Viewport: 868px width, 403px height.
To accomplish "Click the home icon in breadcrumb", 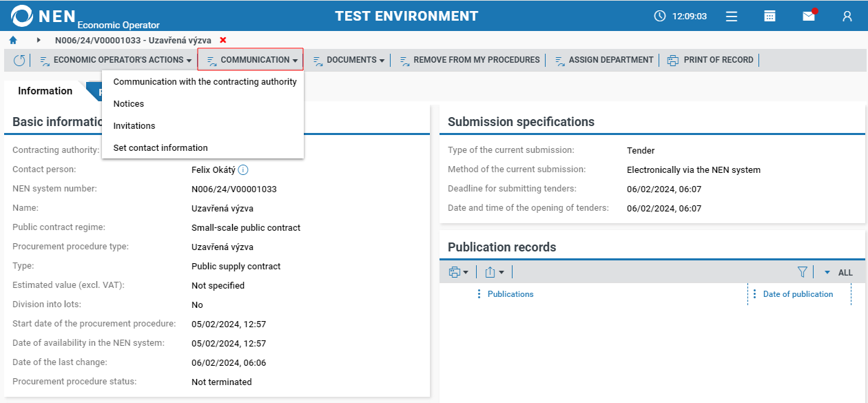I will click(x=13, y=41).
